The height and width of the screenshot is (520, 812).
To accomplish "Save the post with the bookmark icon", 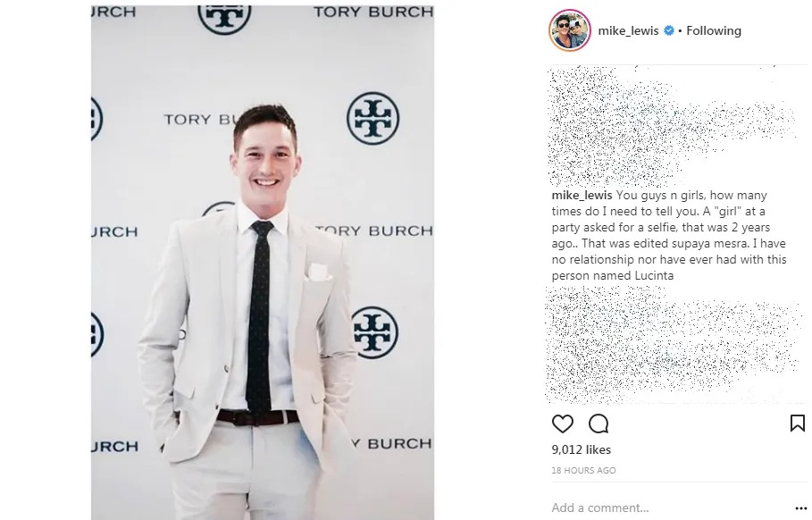I will 797,424.
